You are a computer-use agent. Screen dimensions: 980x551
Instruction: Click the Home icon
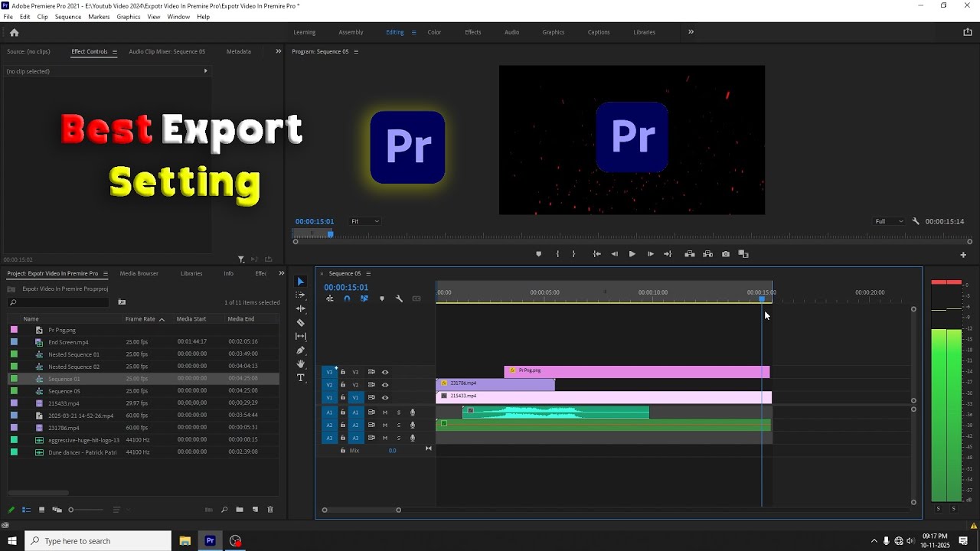pyautogui.click(x=14, y=32)
